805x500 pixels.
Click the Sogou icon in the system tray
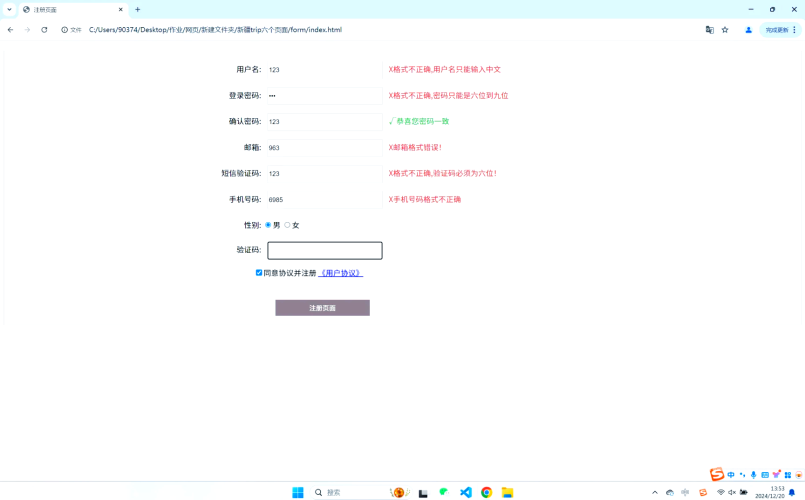point(703,492)
